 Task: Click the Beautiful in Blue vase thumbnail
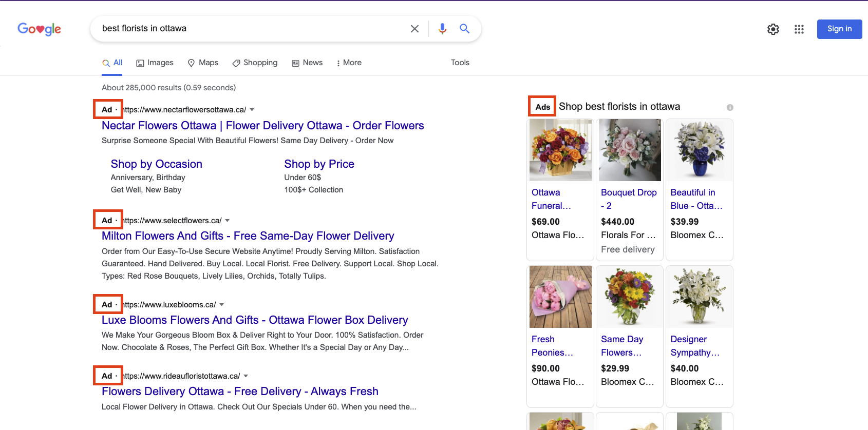click(699, 150)
